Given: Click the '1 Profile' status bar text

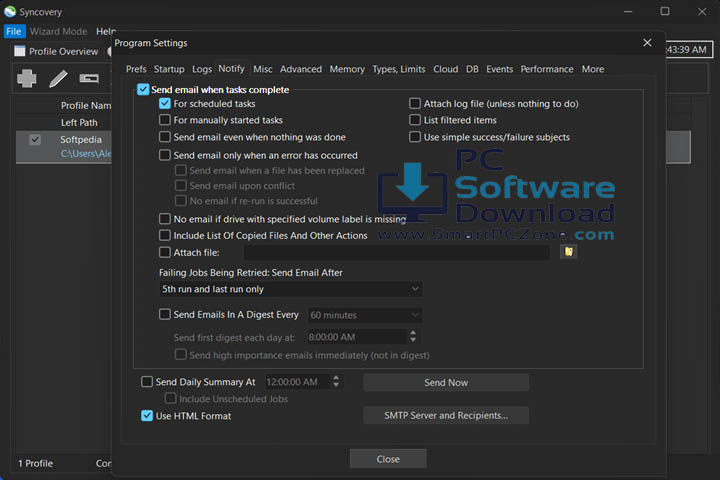Looking at the screenshot, I should (35, 463).
